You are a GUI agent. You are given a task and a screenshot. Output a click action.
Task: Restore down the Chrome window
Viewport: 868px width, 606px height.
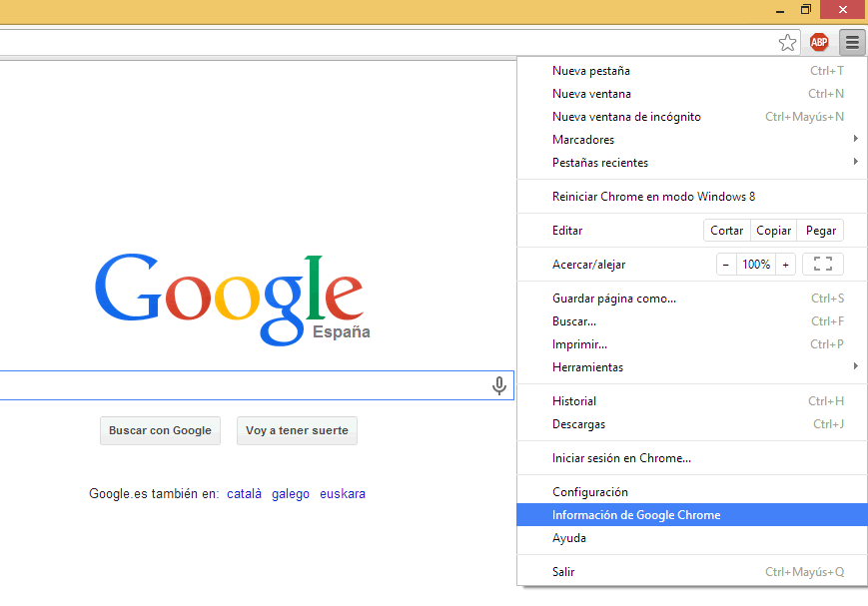[x=806, y=10]
